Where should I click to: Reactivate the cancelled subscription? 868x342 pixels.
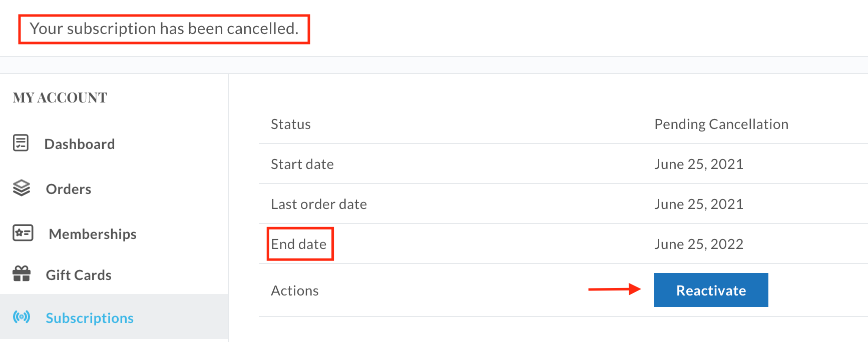[x=711, y=290]
